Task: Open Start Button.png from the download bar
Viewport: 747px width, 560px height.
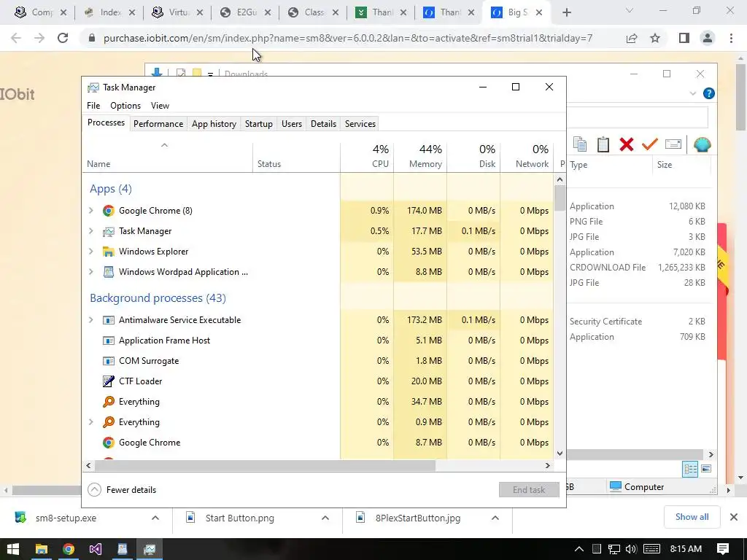Action: click(239, 518)
